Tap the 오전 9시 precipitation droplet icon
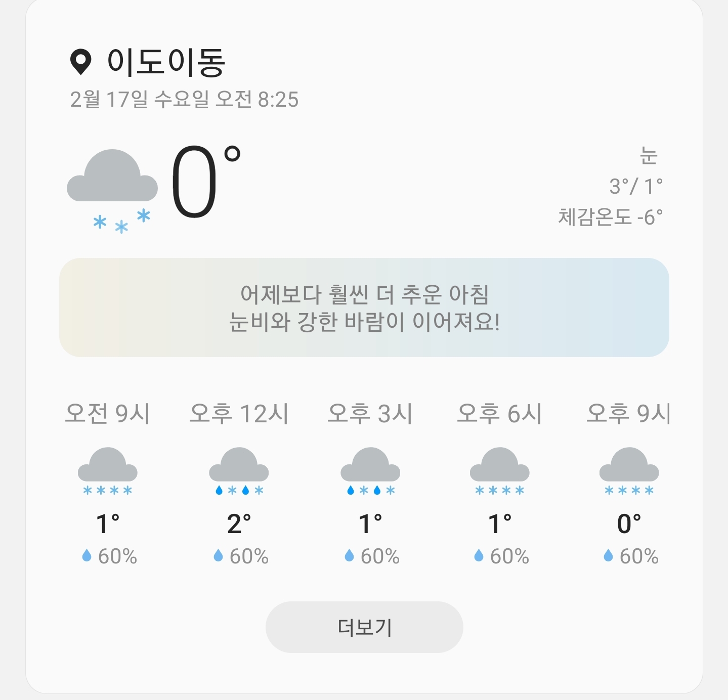The image size is (728, 700). pos(87,556)
